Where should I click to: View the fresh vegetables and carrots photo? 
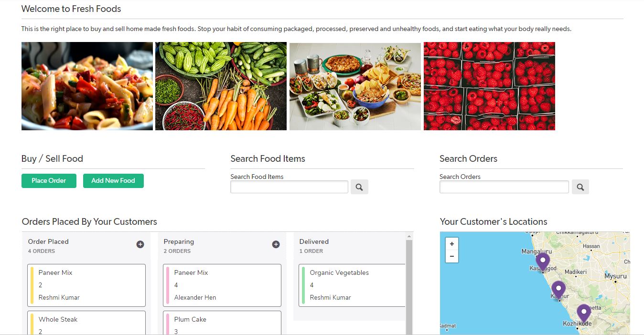pos(220,86)
